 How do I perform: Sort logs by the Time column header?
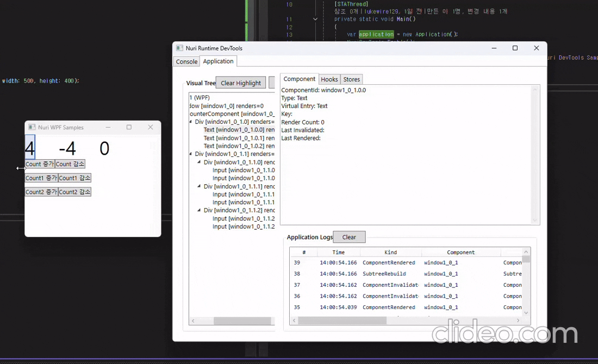point(338,252)
